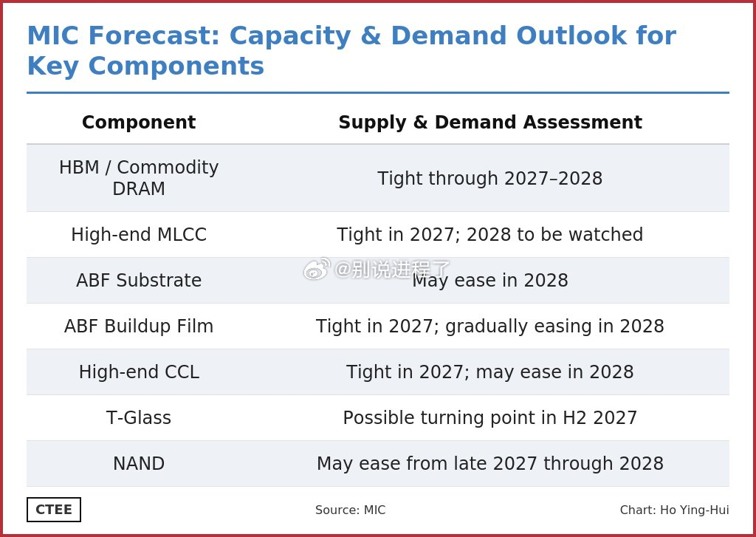756x537 pixels.
Task: Click 'Tight in 2027; 2028 to be watched'
Action: (490, 234)
